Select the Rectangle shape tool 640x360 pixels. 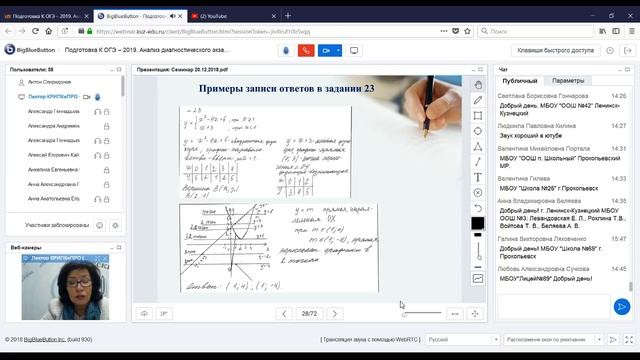tap(478, 116)
